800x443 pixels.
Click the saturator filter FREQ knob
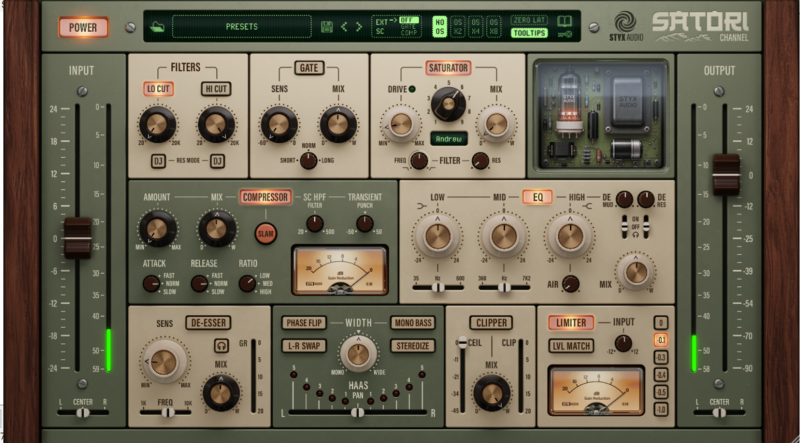click(x=419, y=161)
